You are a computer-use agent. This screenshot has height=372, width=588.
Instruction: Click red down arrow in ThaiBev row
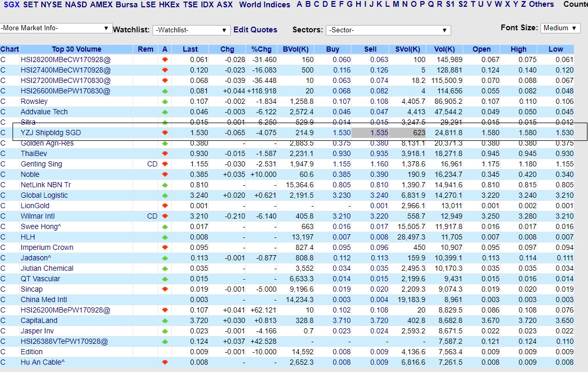coord(164,153)
